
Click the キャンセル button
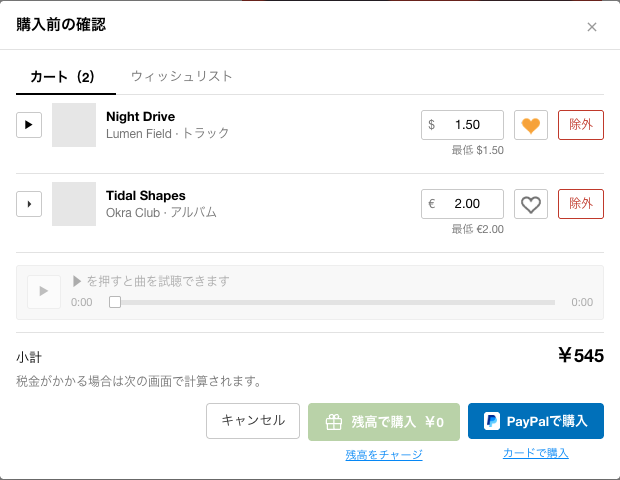(253, 421)
